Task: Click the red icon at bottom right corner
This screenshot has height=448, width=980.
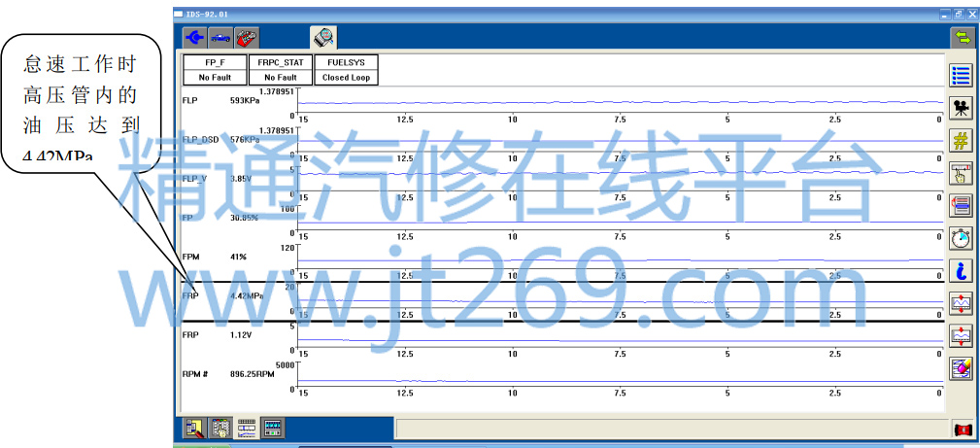Action: click(x=962, y=429)
